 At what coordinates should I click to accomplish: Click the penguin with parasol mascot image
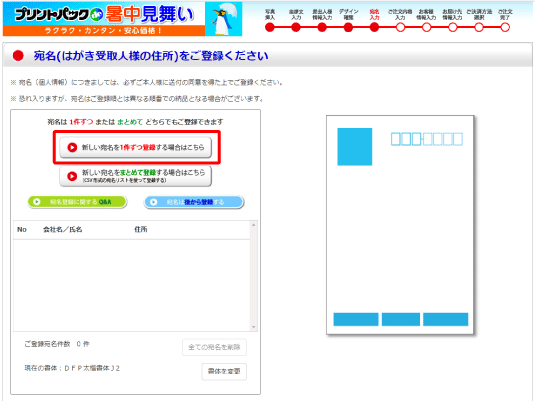(x=223, y=19)
